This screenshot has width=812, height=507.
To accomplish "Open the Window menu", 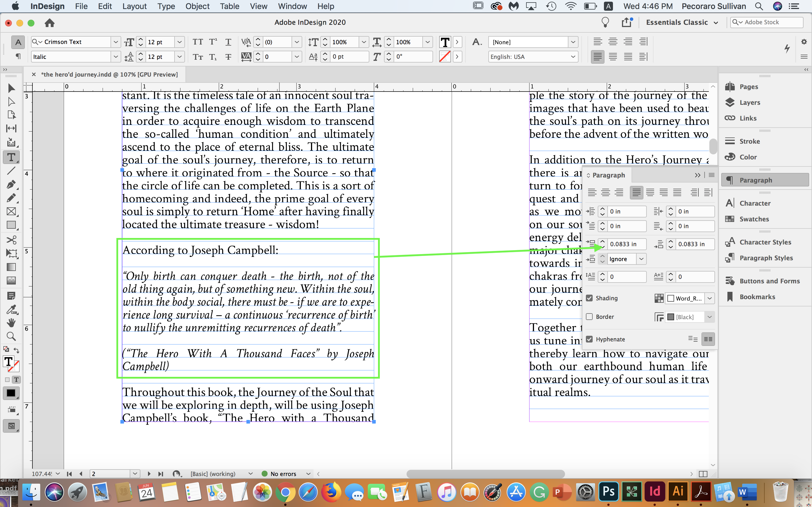I will (292, 6).
